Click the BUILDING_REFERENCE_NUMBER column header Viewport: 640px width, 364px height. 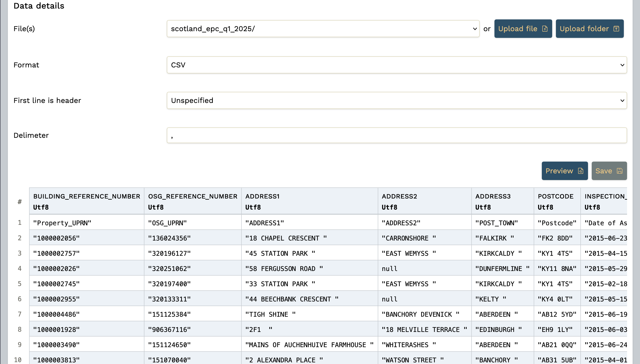[x=87, y=196]
